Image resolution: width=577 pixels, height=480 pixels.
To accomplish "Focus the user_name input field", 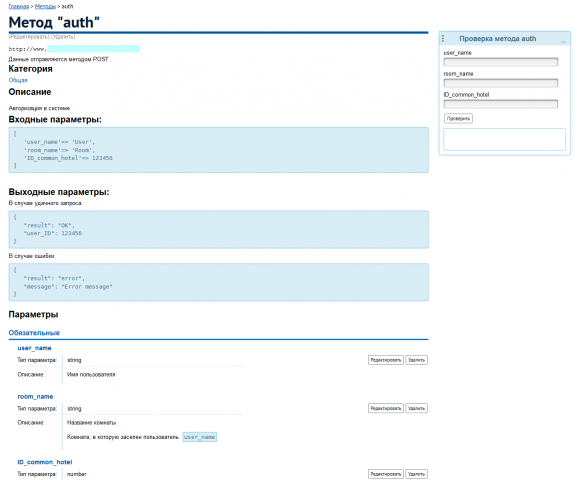I will click(500, 62).
